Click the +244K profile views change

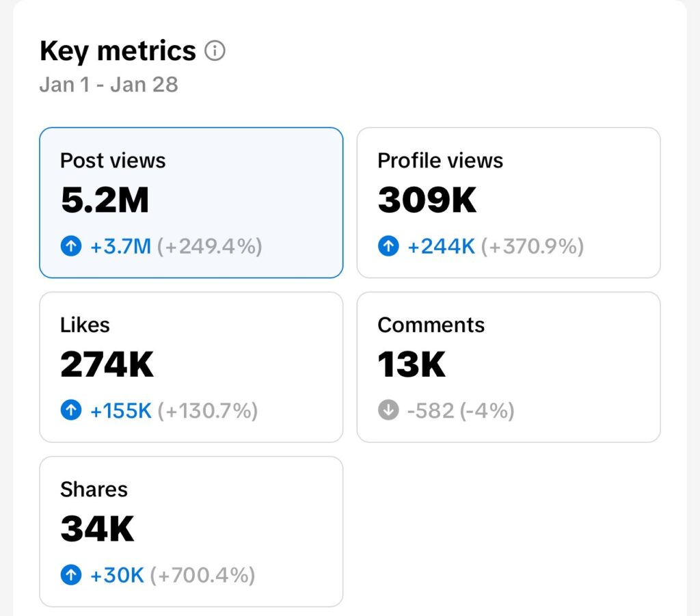click(441, 246)
